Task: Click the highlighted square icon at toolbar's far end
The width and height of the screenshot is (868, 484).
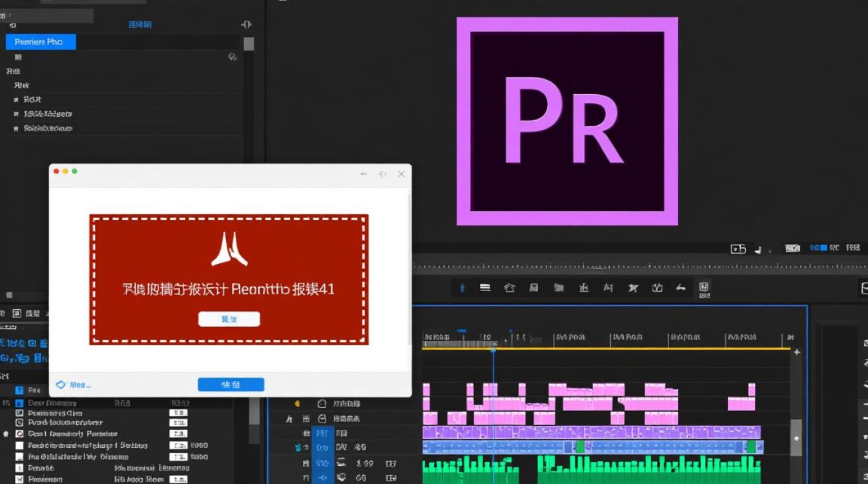Action: [703, 288]
